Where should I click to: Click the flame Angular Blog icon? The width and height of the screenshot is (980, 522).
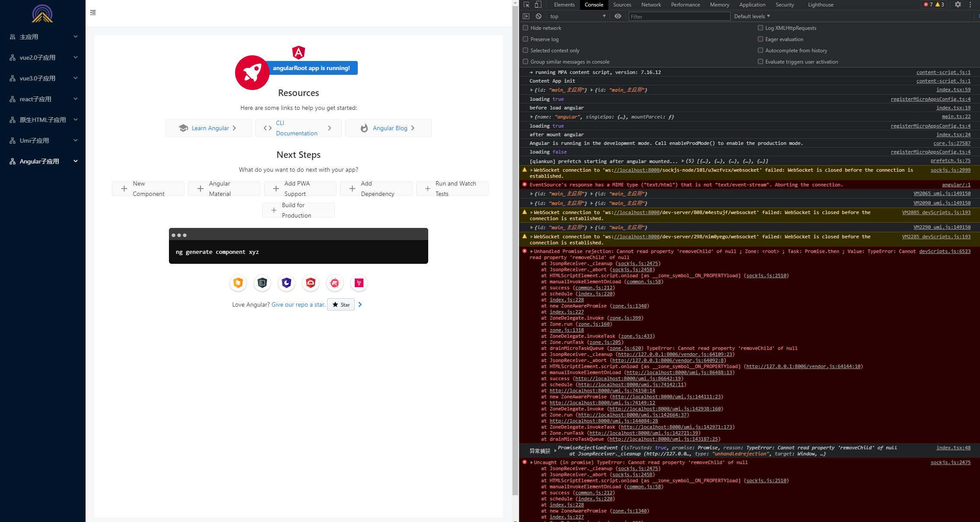coord(364,128)
